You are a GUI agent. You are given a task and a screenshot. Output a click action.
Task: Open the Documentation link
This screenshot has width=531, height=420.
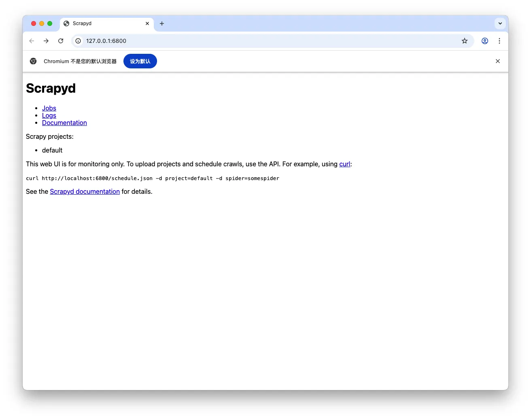64,123
